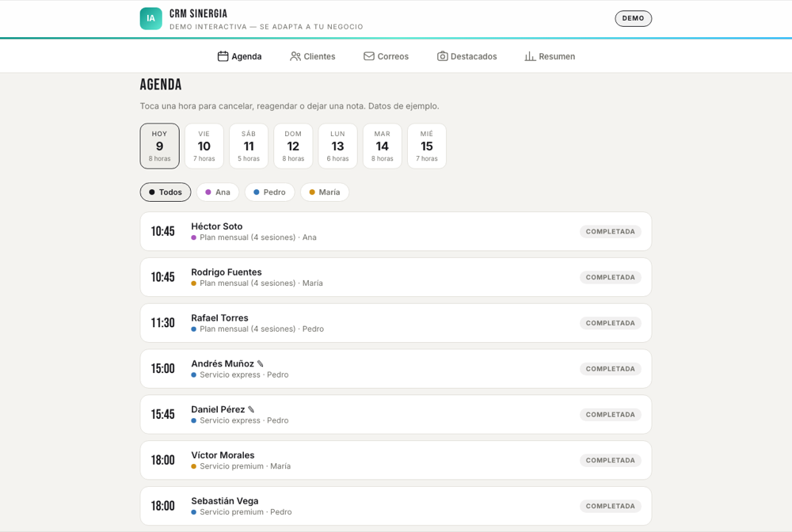Switch to the Resumen tab
The image size is (792, 532).
(550, 56)
